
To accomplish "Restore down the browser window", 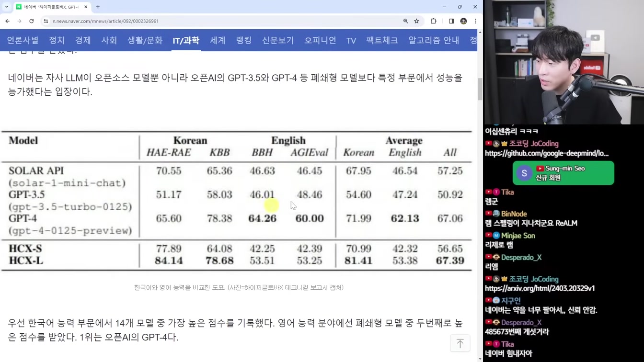I will [x=460, y=7].
